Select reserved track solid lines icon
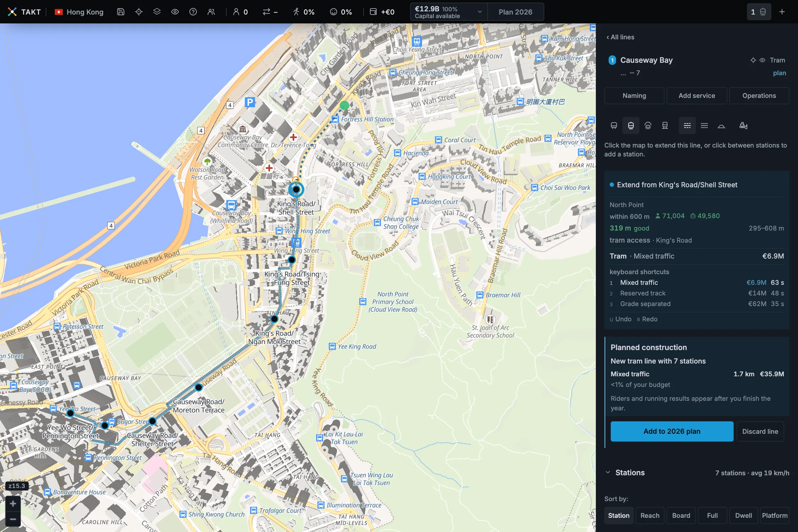Image resolution: width=798 pixels, height=532 pixels. pyautogui.click(x=704, y=126)
